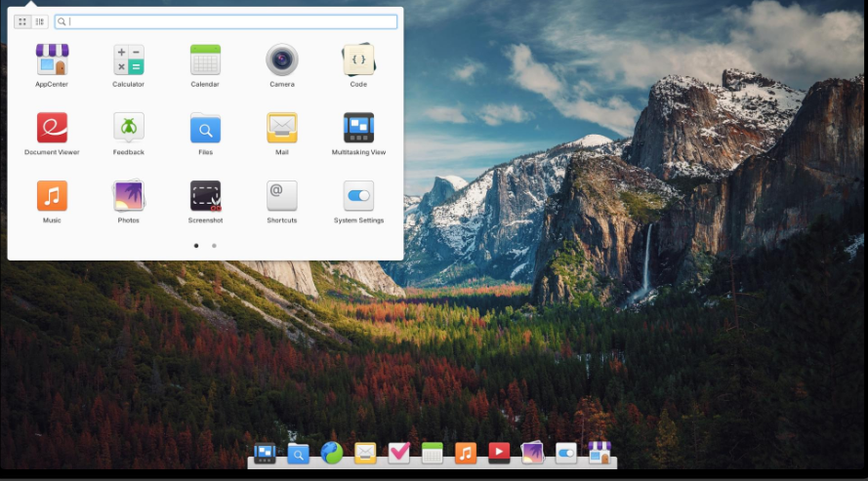Image resolution: width=868 pixels, height=481 pixels.
Task: Open Shortcuts app
Action: point(282,196)
